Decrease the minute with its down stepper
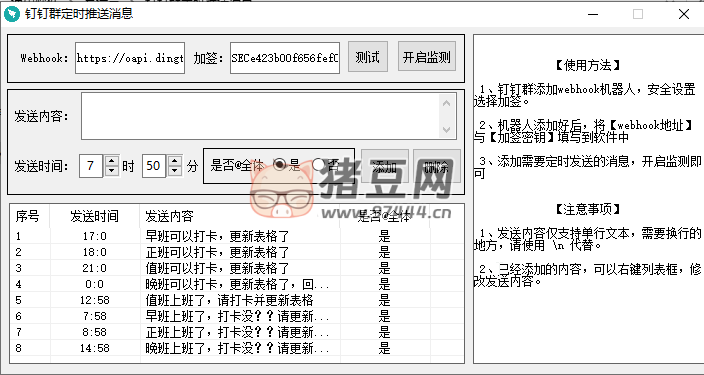This screenshot has width=704, height=375. pos(175,171)
